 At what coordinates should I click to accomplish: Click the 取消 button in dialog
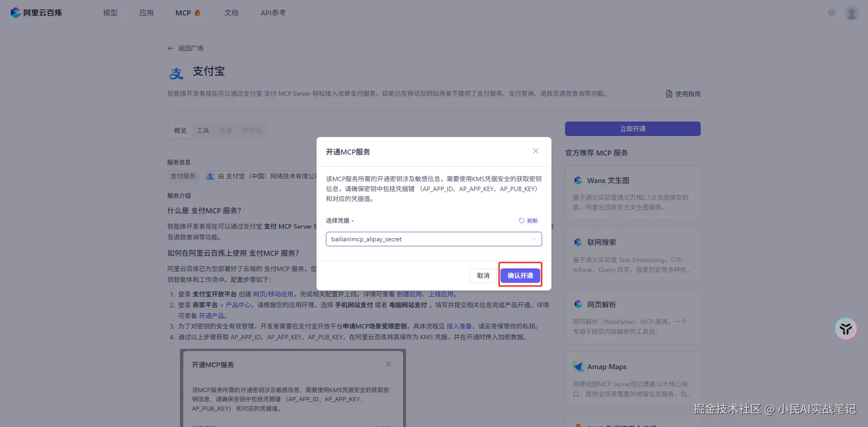[x=483, y=275]
